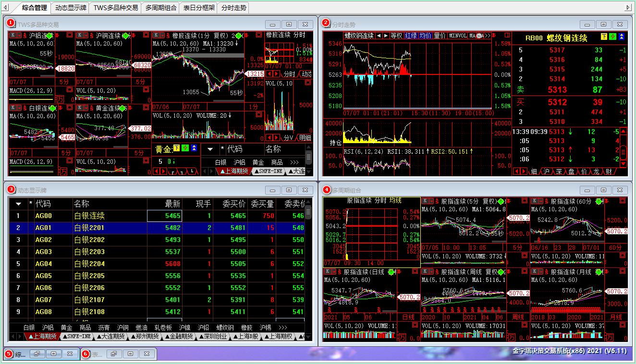Select the 财 tab under the RB00 tick list

[x=609, y=171]
